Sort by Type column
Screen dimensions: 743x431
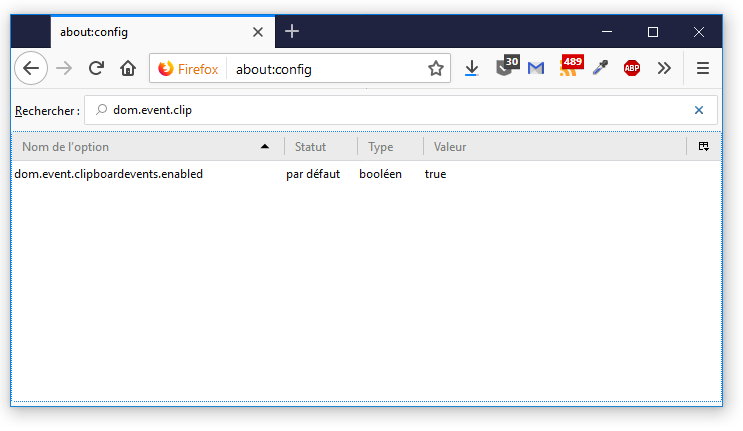coord(390,147)
